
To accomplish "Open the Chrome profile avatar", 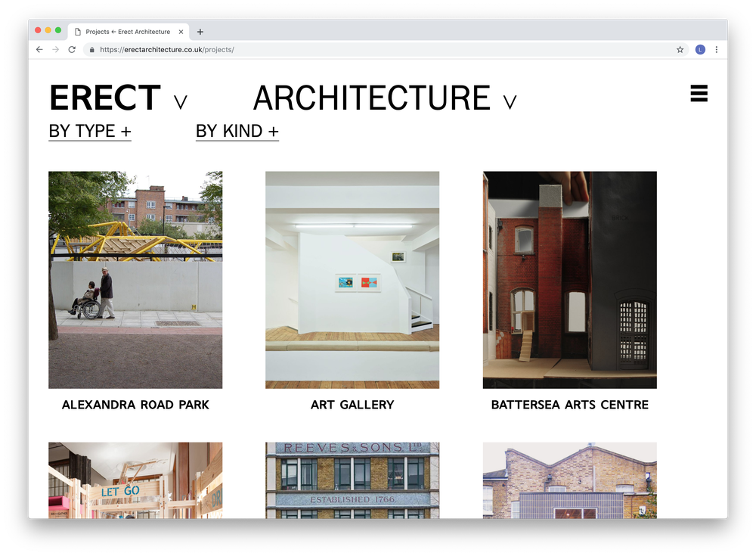I will point(700,50).
